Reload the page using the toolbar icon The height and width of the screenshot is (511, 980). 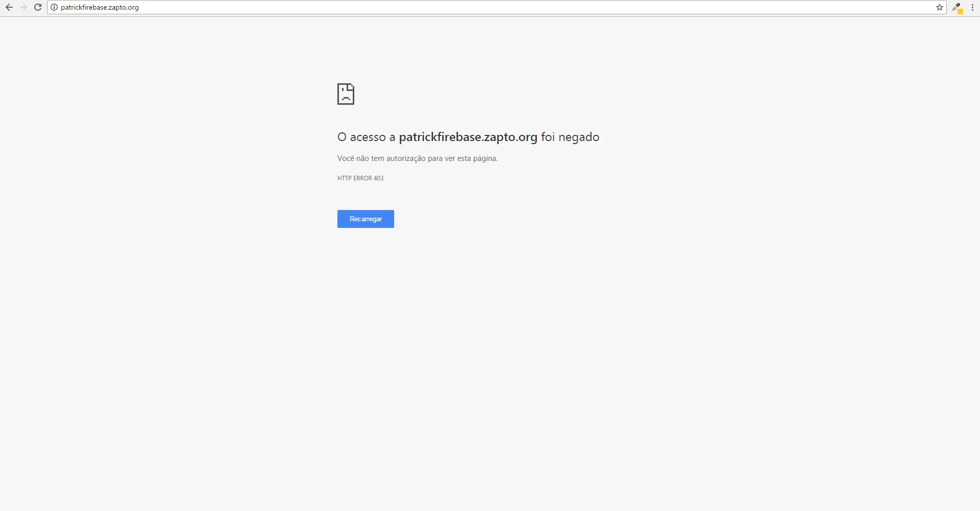click(38, 7)
